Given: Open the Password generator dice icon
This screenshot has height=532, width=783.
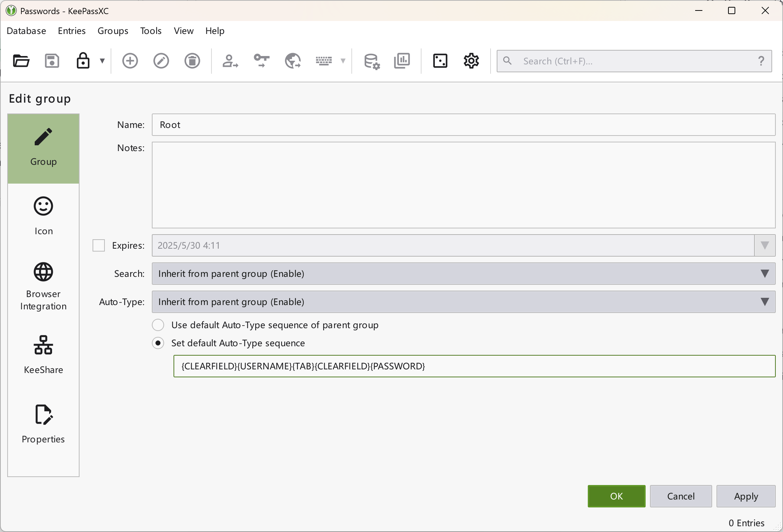Looking at the screenshot, I should (440, 61).
